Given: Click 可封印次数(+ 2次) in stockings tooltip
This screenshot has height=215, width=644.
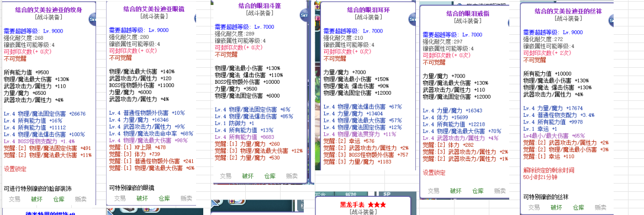Looking at the screenshot, I should tap(548, 53).
